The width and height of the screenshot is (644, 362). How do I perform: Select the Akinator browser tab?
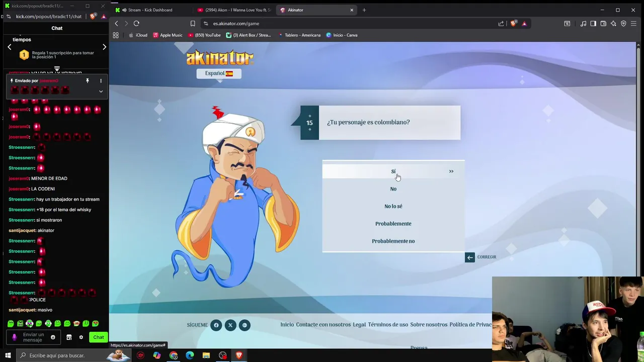pyautogui.click(x=312, y=10)
